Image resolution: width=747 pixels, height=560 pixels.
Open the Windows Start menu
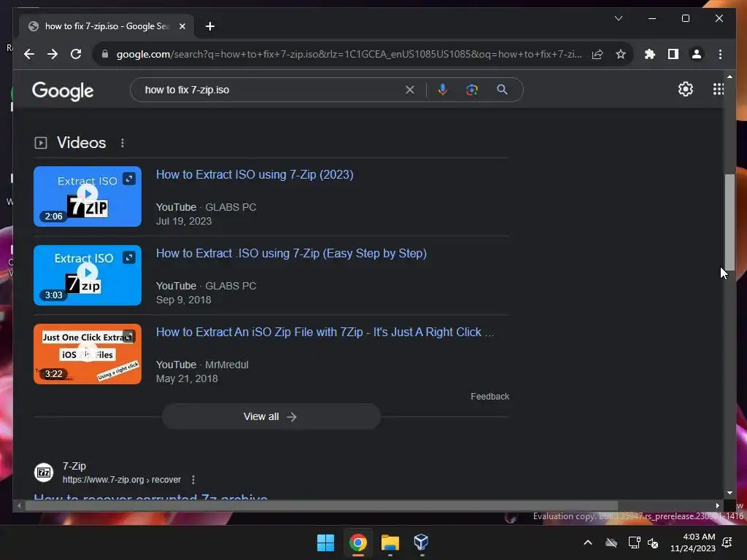tap(326, 542)
